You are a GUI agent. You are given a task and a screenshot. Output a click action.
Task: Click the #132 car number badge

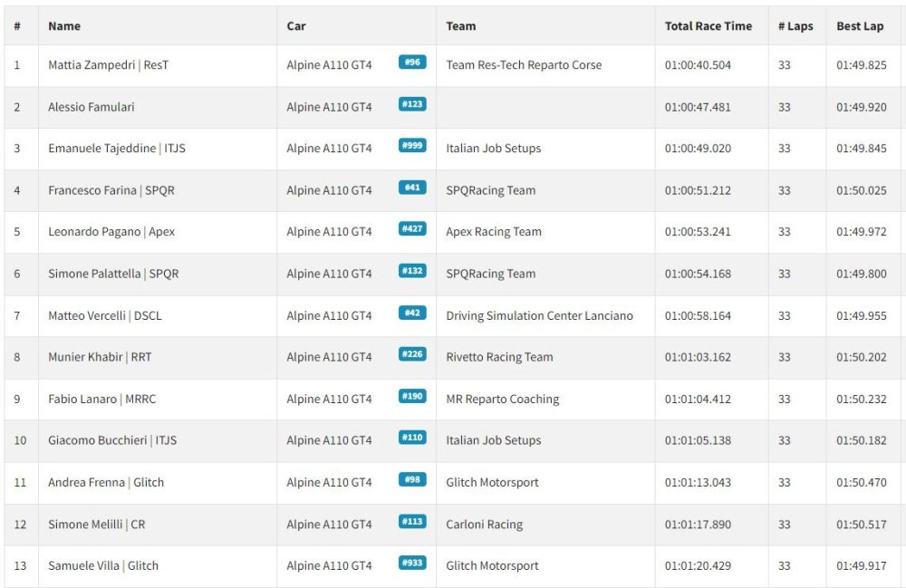tap(412, 271)
